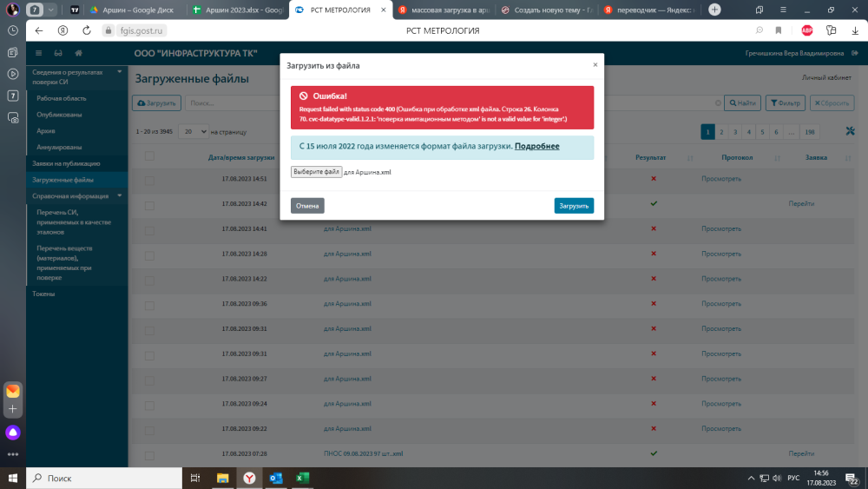
Task: Check the checkbox for 17.08.2023 14:51 row
Action: (149, 179)
